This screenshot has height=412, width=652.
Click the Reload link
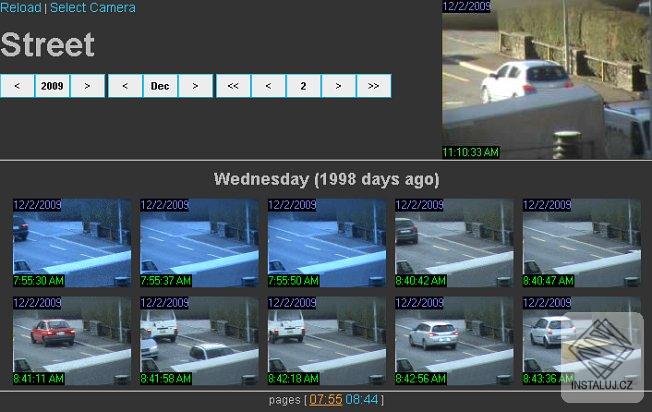point(21,7)
